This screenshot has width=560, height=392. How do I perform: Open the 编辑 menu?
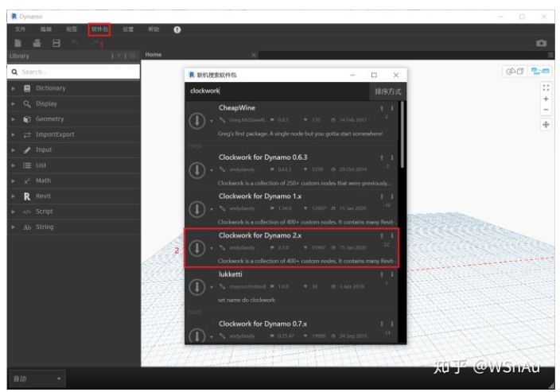click(x=45, y=29)
